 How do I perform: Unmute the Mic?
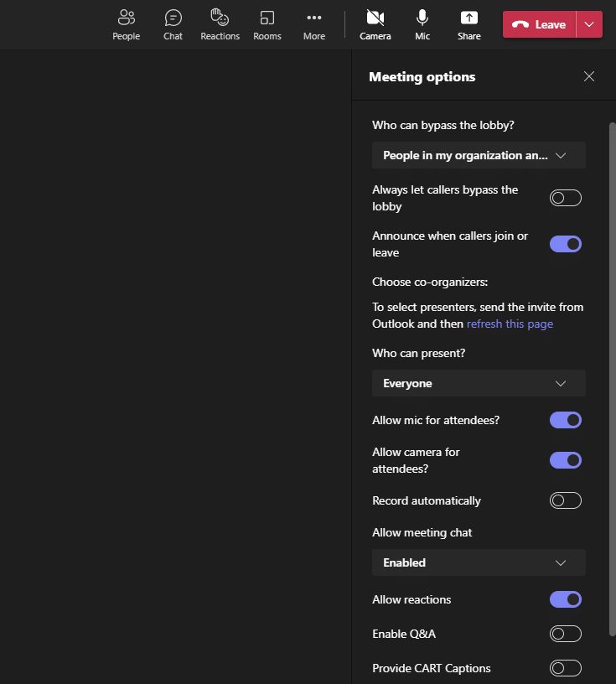[422, 23]
